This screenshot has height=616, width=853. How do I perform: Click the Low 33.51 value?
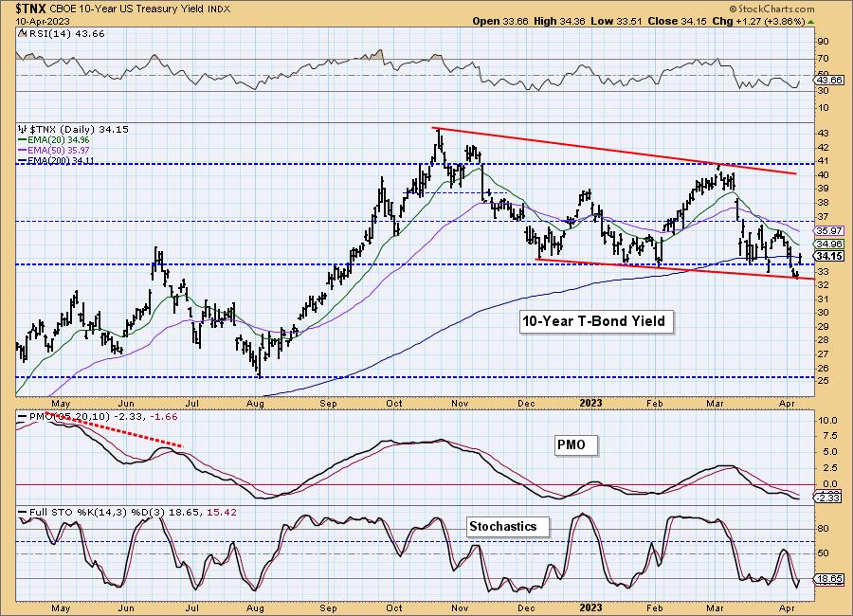tap(616, 21)
